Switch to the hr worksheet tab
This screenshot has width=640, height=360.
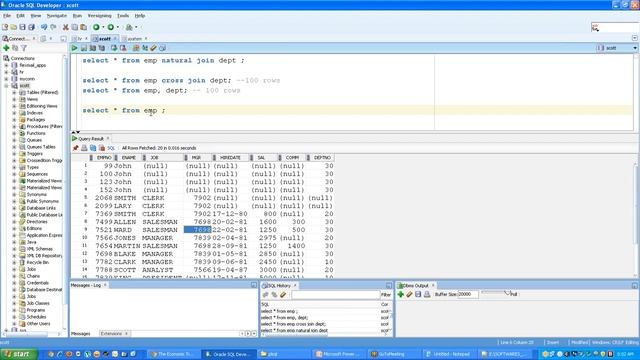point(80,39)
